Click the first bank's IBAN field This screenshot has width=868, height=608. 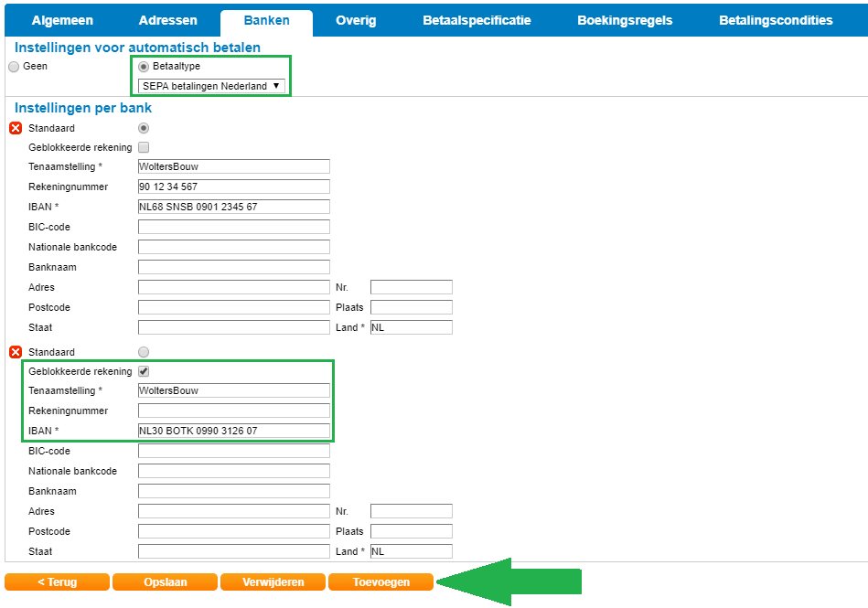pyautogui.click(x=233, y=207)
